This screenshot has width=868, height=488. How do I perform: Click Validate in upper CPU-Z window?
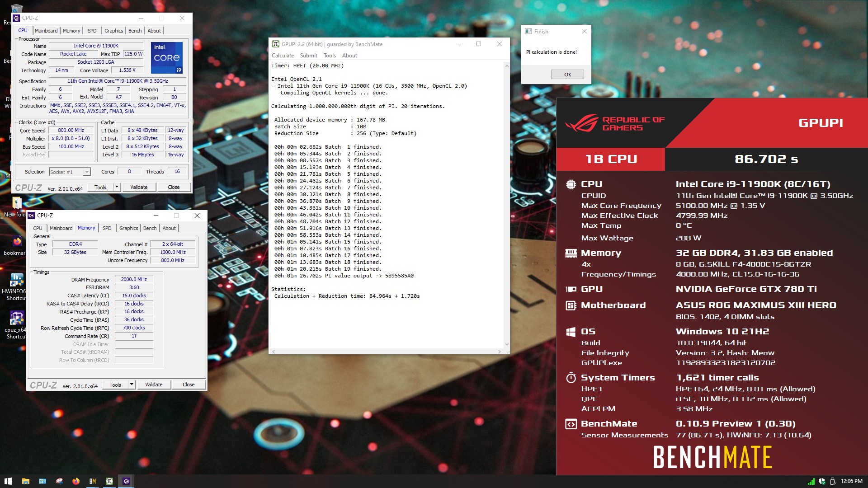click(139, 187)
